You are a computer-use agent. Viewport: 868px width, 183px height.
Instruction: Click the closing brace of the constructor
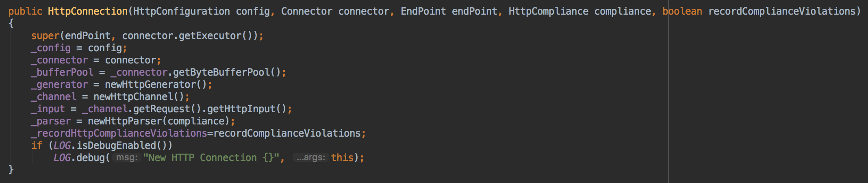[11, 170]
